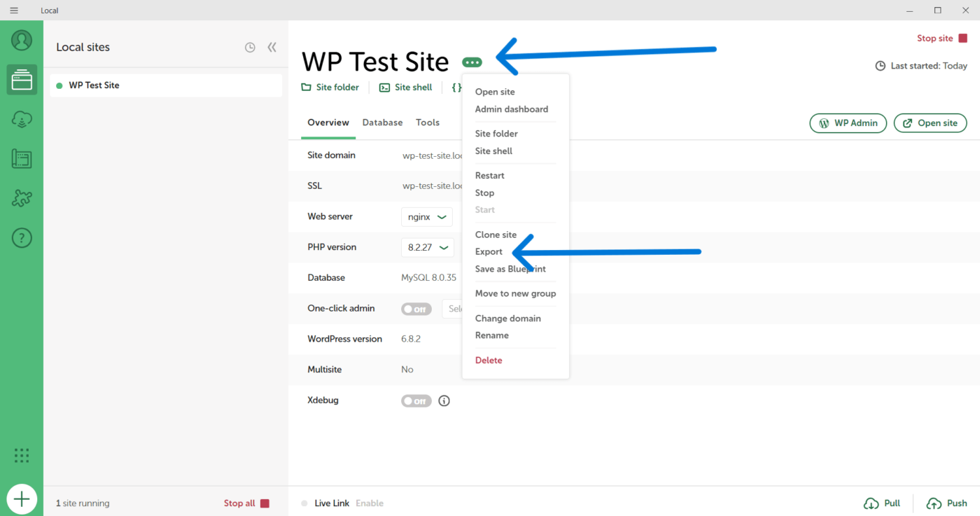This screenshot has height=516, width=980.
Task: Click the Pull button
Action: coord(882,503)
